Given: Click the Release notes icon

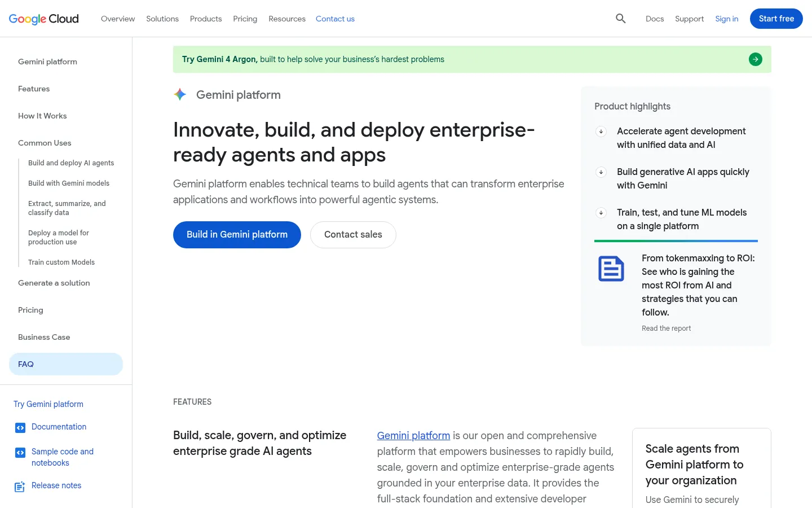Looking at the screenshot, I should 20,487.
